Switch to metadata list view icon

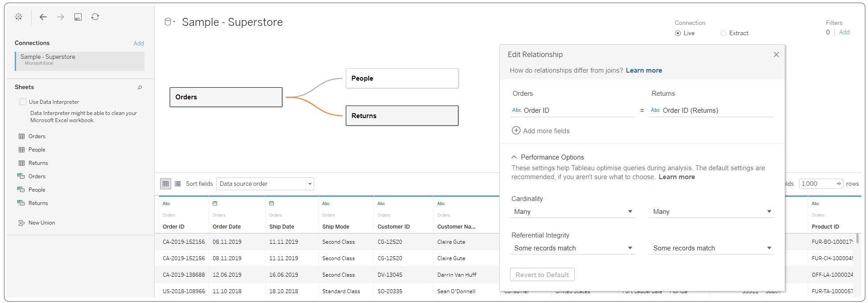177,184
